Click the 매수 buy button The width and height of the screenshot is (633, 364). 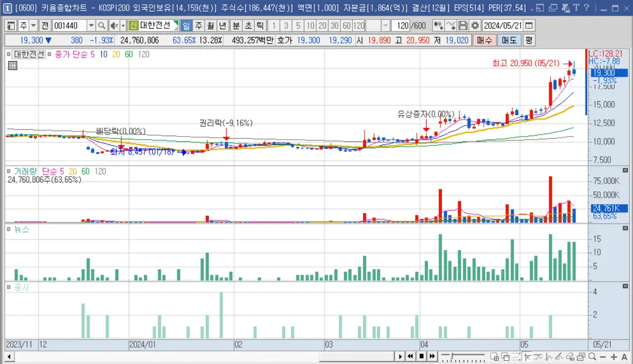coord(484,40)
